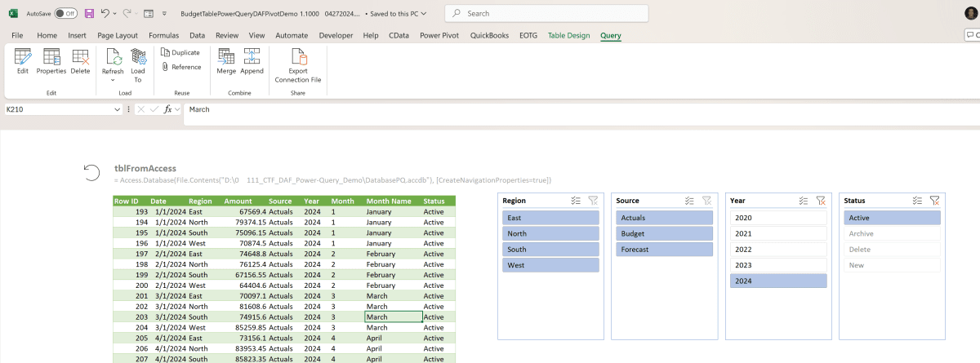This screenshot has width=980, height=363.
Task: Expand the Refresh dropdown
Action: (x=113, y=80)
